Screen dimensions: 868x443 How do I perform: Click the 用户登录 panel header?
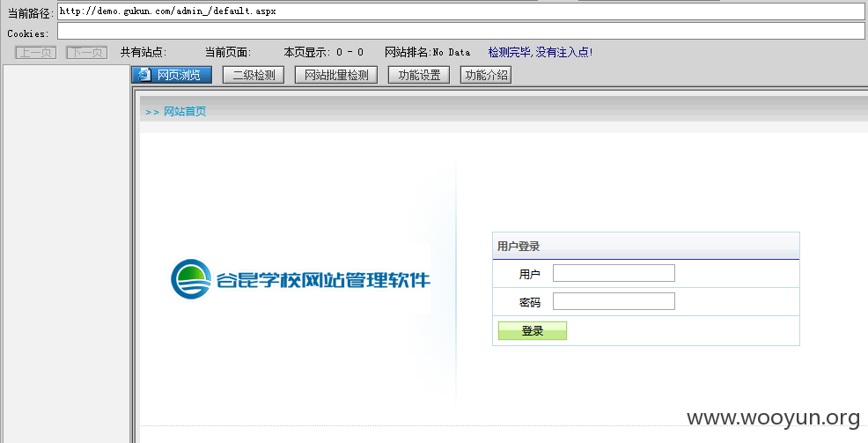(646, 246)
